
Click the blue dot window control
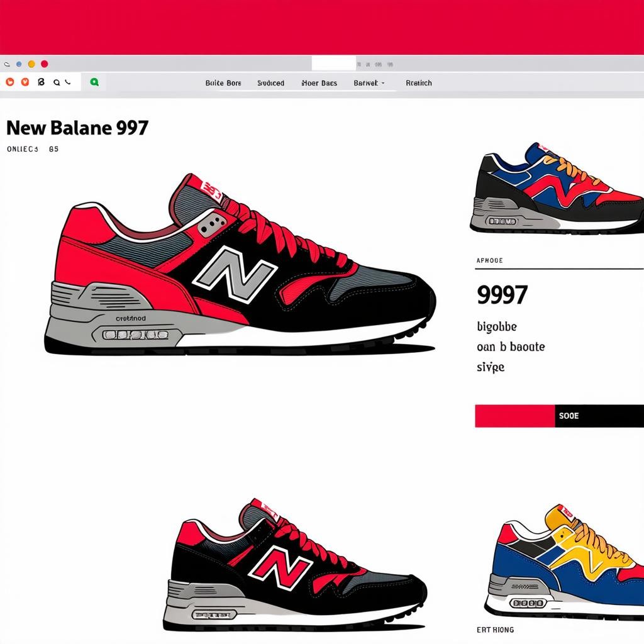coord(19,64)
